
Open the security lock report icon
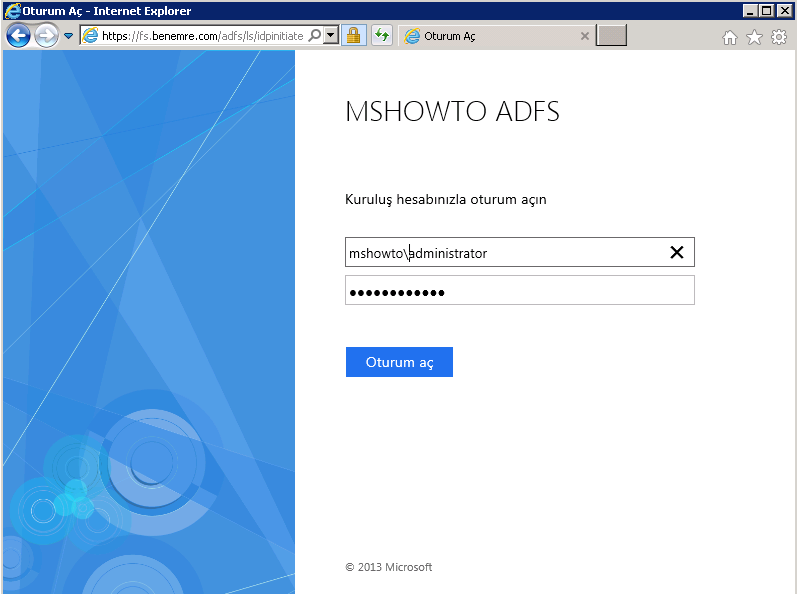(x=354, y=36)
